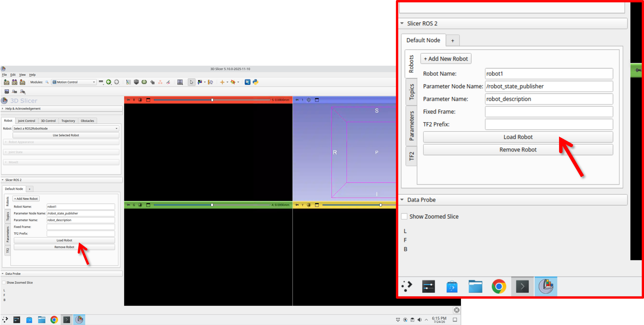Click the red slice offset slider
Viewport: 644px width, 325px height.
tap(212, 100)
